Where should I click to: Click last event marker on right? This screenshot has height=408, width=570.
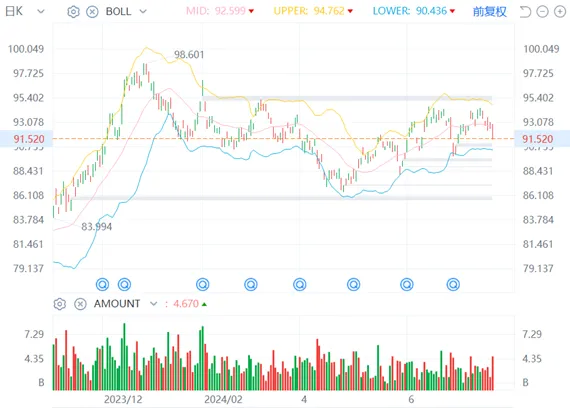tap(453, 284)
